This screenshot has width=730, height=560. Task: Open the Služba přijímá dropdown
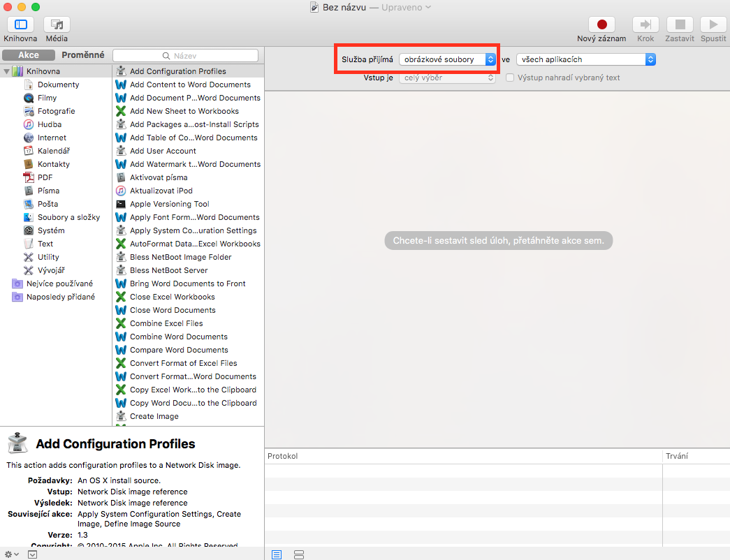[447, 59]
